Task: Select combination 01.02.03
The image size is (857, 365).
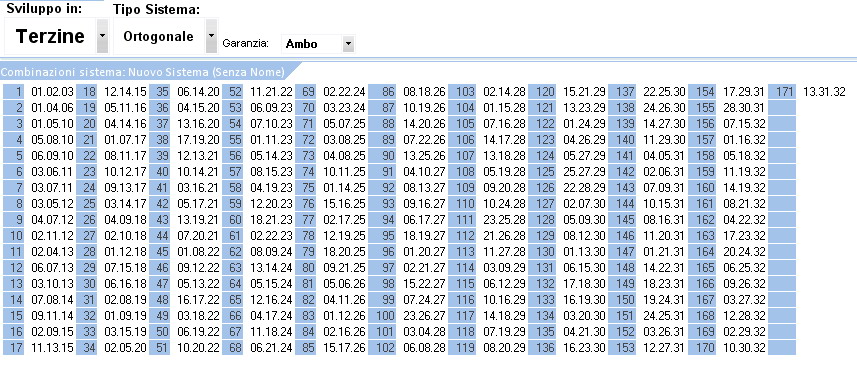Action: coord(52,92)
